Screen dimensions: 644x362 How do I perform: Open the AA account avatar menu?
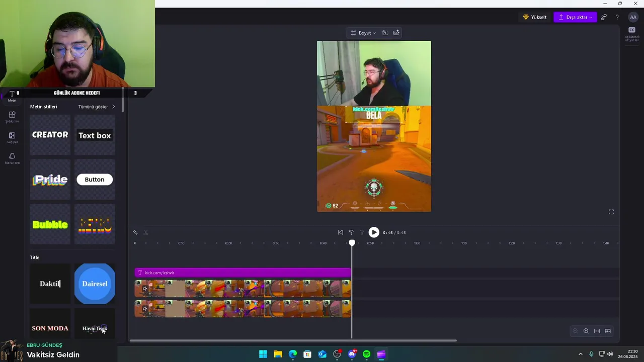tap(633, 17)
